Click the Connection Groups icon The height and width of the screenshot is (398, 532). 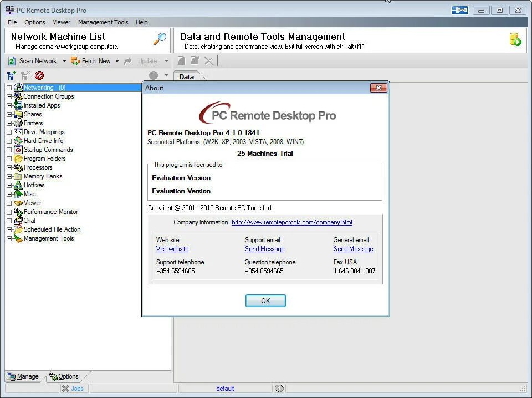(18, 96)
